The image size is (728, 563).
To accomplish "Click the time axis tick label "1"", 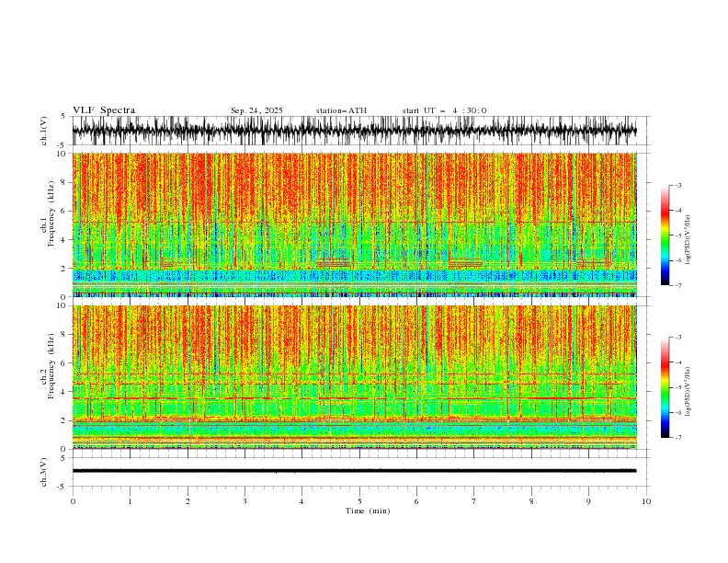I will tap(130, 501).
